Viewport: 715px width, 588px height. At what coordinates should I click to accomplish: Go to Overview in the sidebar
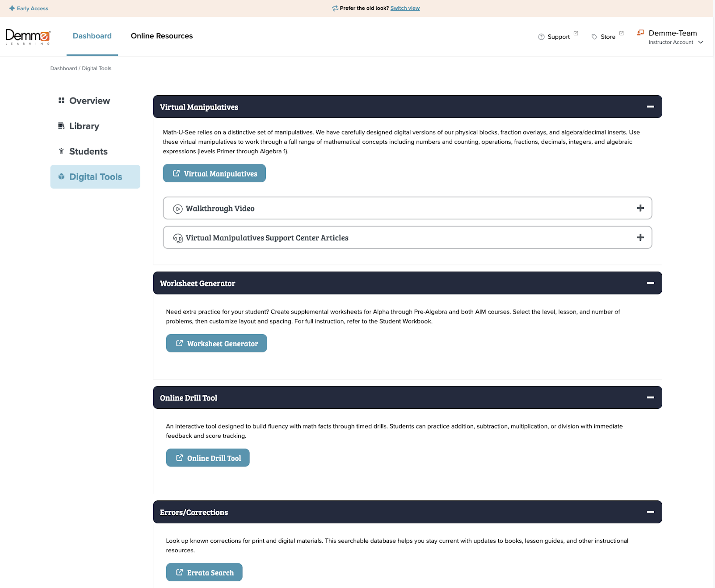pyautogui.click(x=95, y=101)
